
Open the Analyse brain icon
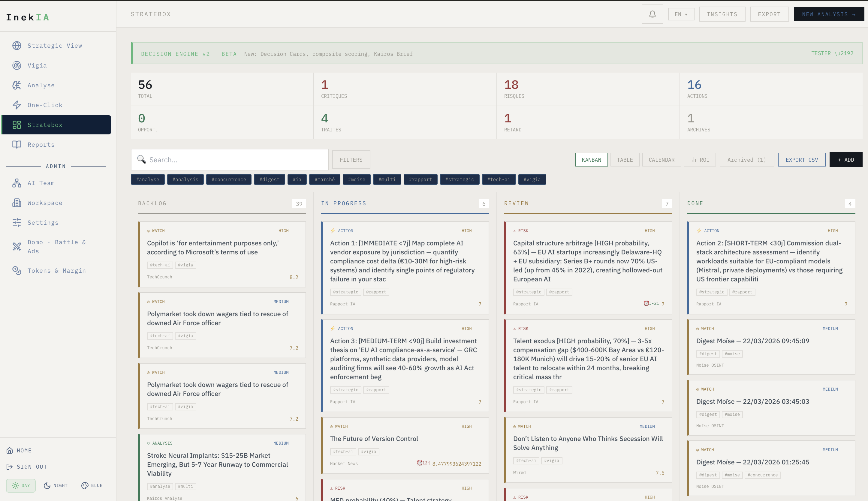17,85
